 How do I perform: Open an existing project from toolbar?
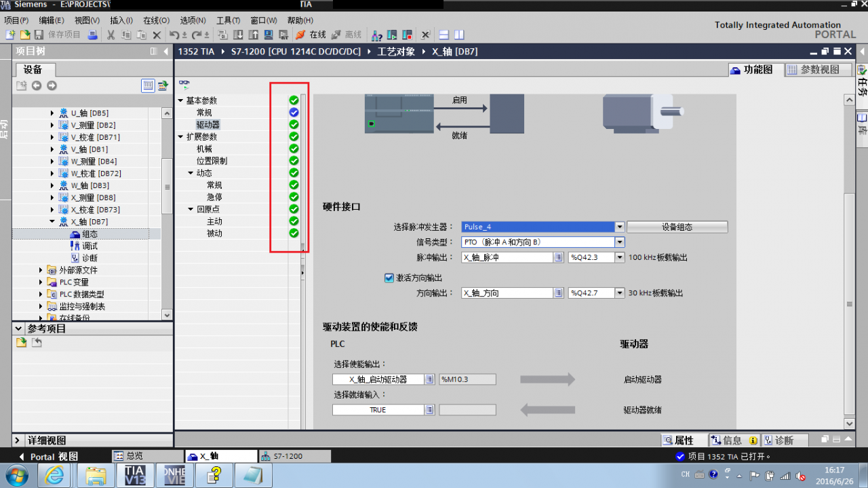click(24, 35)
